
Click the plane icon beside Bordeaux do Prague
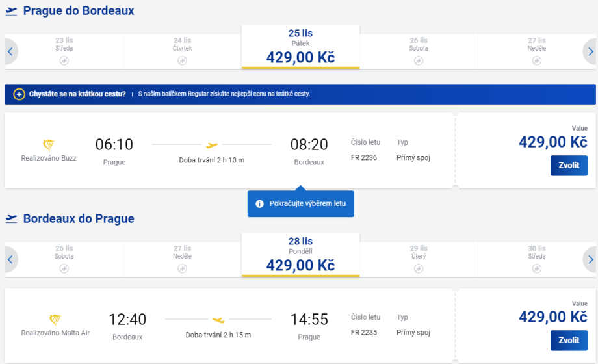(x=11, y=219)
